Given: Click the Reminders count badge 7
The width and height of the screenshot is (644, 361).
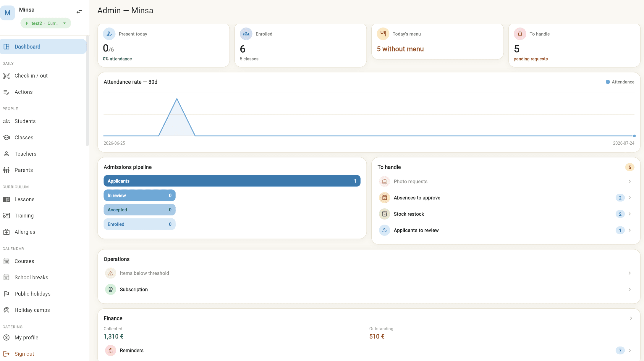Looking at the screenshot, I should point(620,350).
